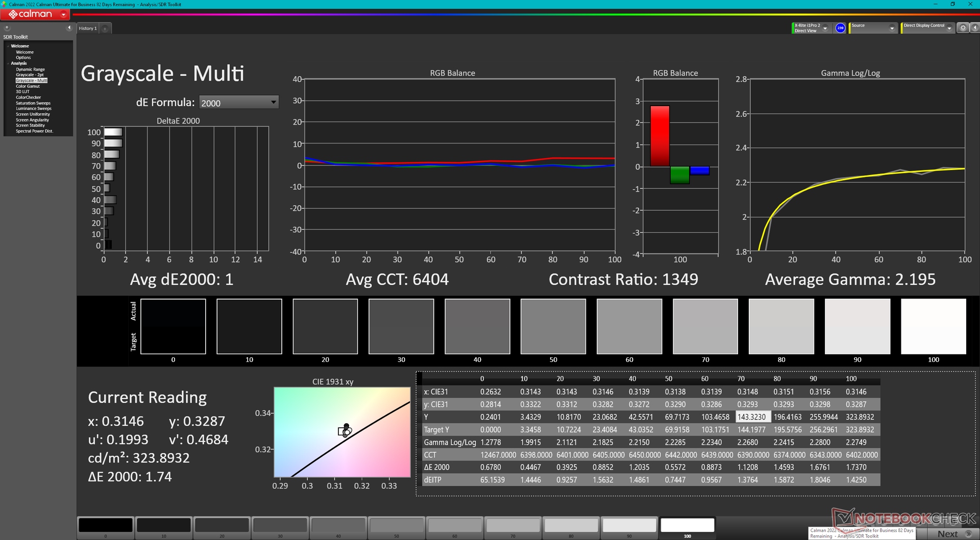Open the Screen Angularity page
Screen dimensions: 980x540
(x=32, y=120)
